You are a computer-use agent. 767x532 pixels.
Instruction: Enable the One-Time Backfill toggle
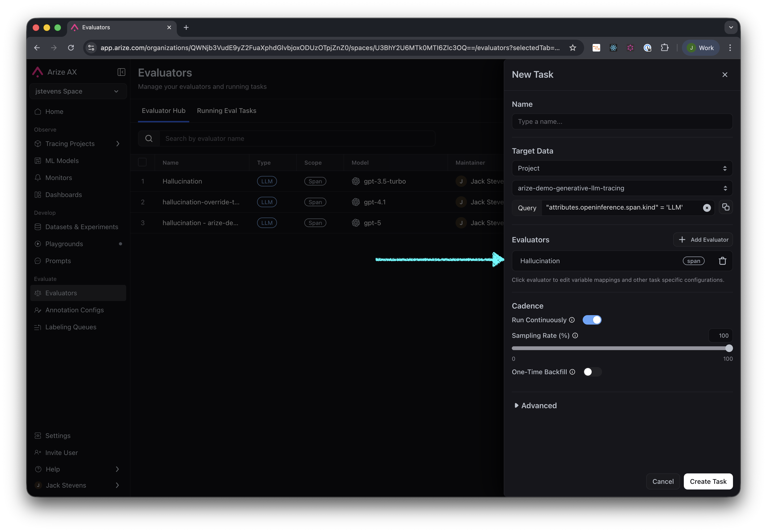(x=592, y=372)
